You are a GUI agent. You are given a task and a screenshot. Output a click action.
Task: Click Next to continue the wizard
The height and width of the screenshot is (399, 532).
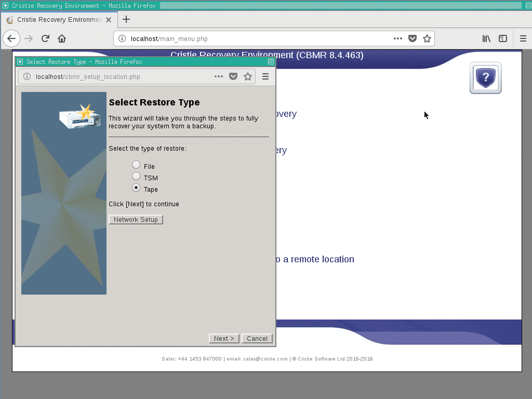point(224,338)
